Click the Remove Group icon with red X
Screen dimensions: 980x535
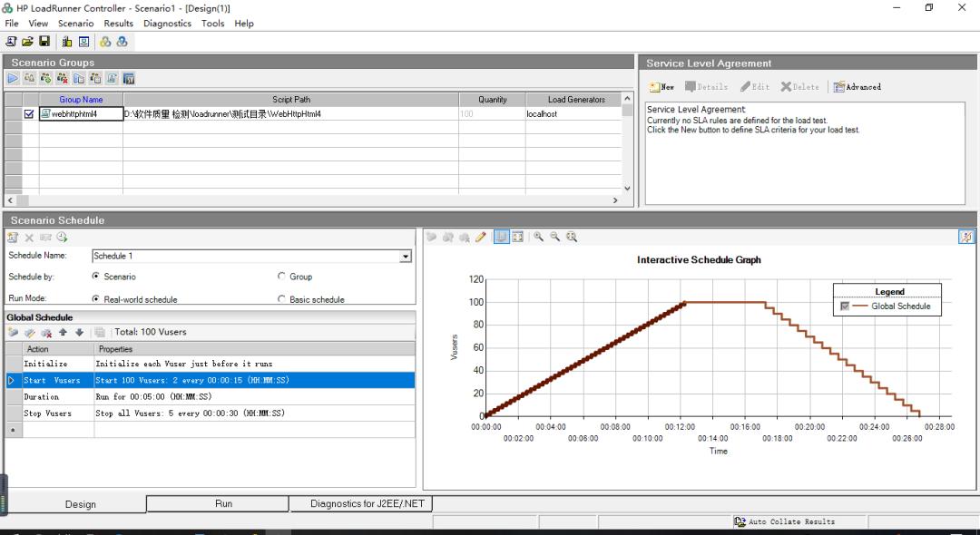pyautogui.click(x=63, y=79)
